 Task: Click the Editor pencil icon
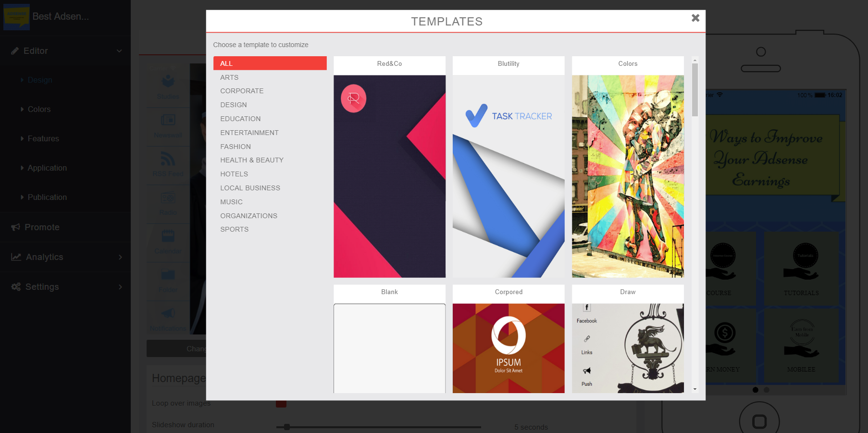click(x=15, y=51)
